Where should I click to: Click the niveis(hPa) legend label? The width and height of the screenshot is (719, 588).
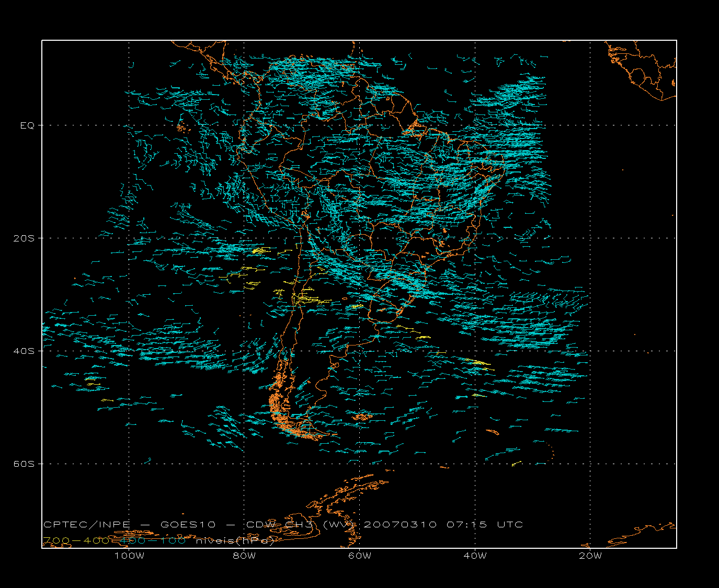[x=235, y=540]
